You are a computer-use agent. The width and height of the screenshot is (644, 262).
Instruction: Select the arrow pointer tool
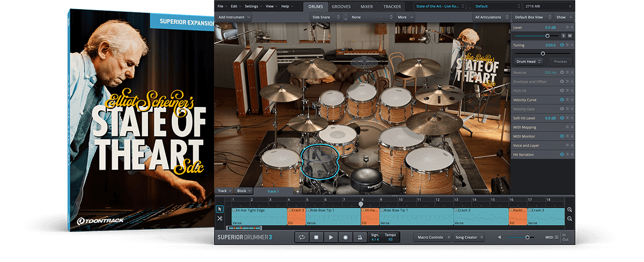(x=219, y=209)
